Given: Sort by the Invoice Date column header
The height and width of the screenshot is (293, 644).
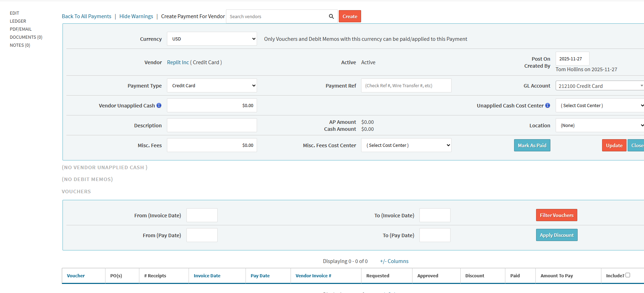Looking at the screenshot, I should [207, 276].
